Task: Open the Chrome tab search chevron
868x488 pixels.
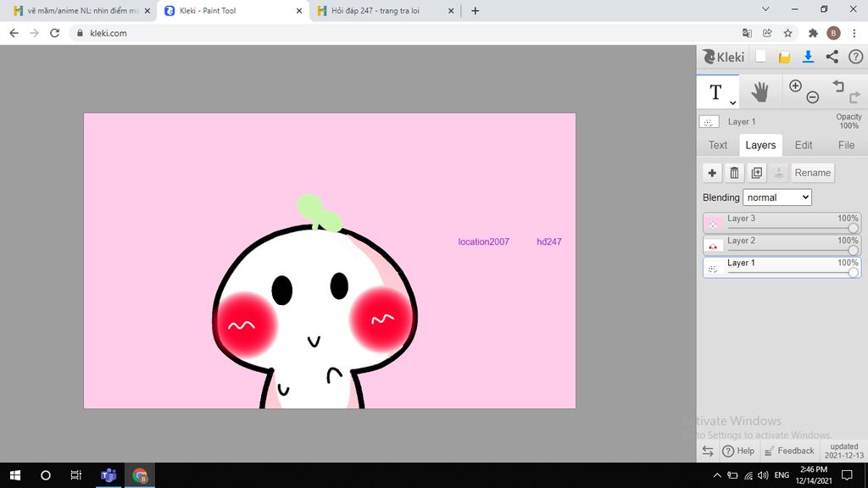Action: pyautogui.click(x=765, y=8)
